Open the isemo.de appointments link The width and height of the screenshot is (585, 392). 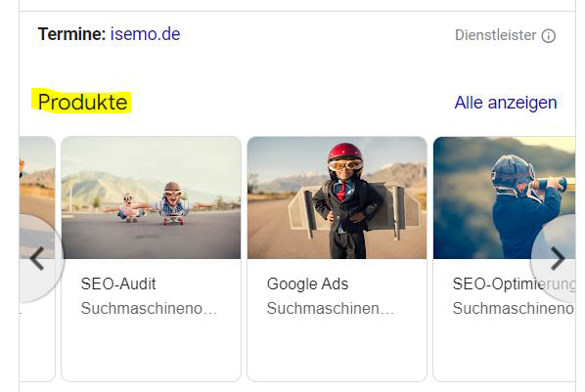(145, 34)
